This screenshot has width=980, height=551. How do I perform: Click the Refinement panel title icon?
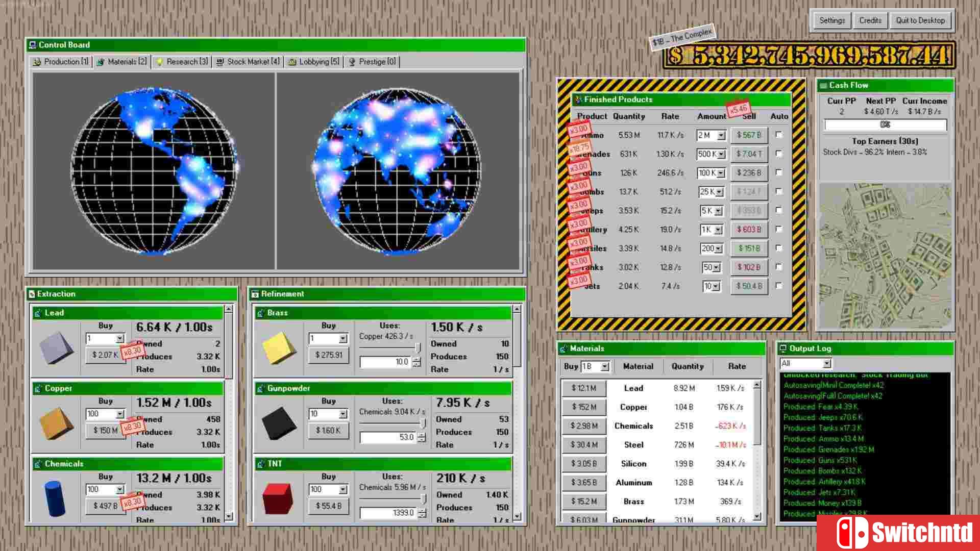pos(255,294)
